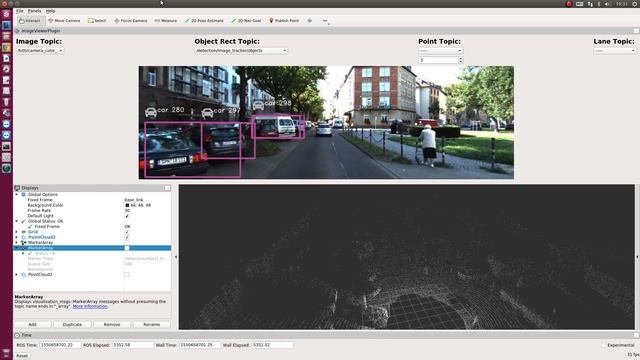Select the Fixed Frame value base_link
The image size is (640, 360).
134,200
